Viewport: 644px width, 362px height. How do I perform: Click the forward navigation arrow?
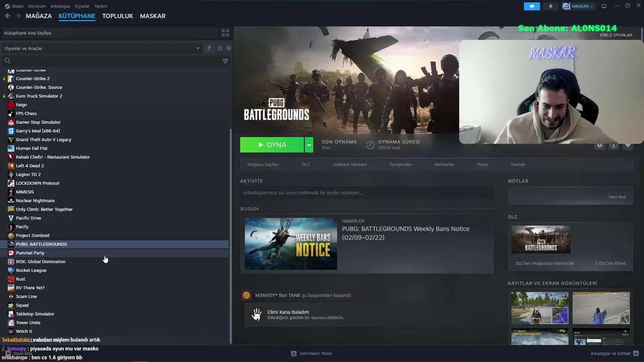point(19,16)
